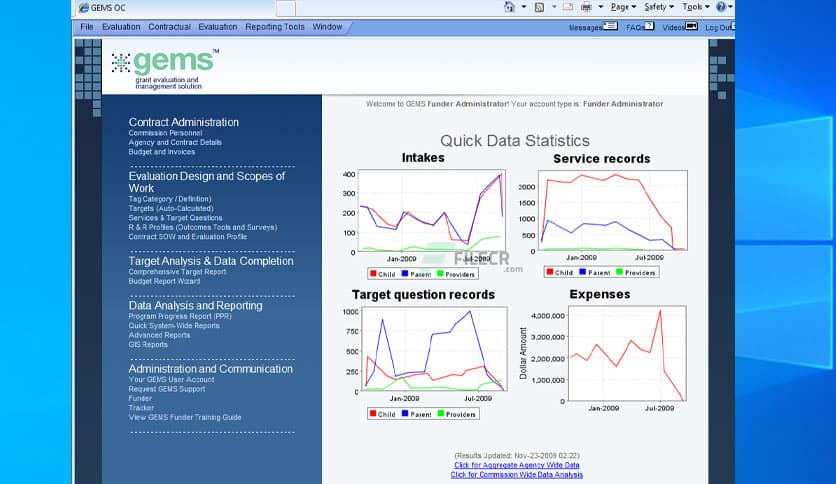Click the Home icon in browser toolbar

(510, 7)
